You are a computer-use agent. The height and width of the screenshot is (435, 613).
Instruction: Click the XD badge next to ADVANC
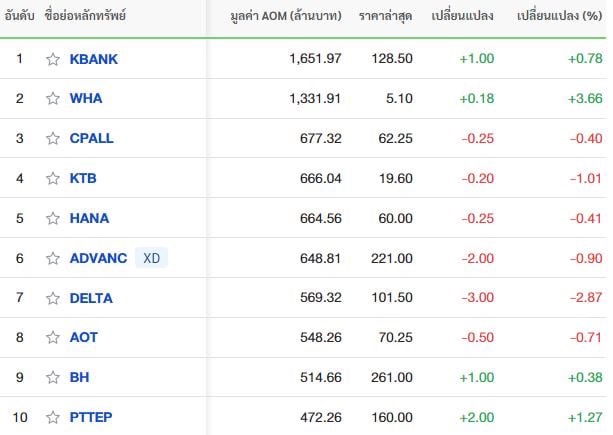(x=151, y=258)
